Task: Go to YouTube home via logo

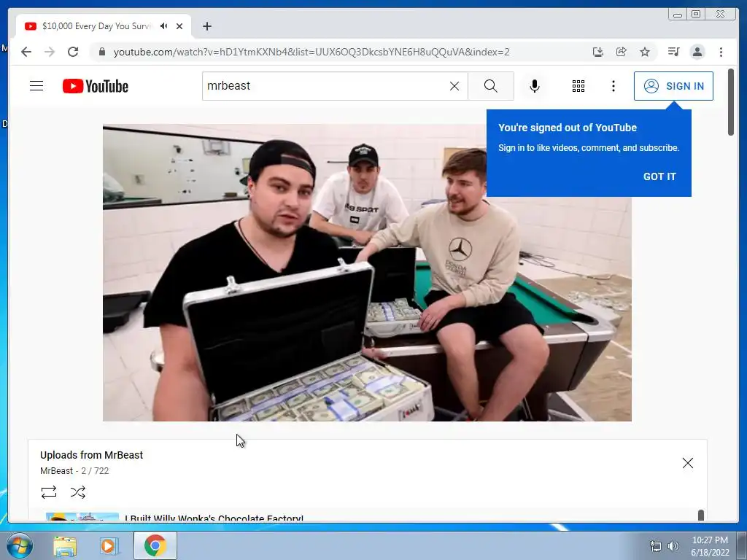Action: point(96,86)
